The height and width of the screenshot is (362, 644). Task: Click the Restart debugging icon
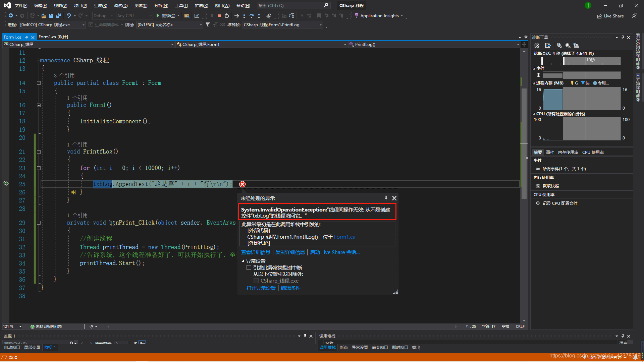[x=227, y=16]
